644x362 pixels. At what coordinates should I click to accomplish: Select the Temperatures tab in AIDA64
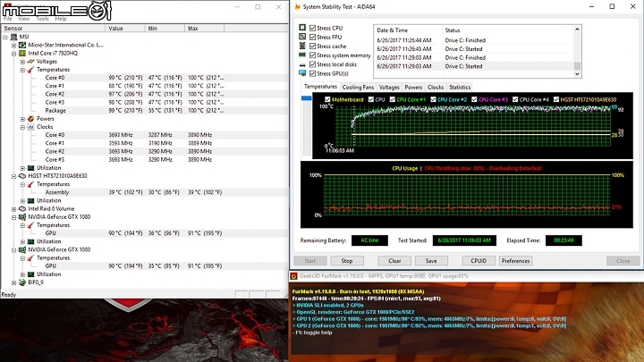pos(320,87)
